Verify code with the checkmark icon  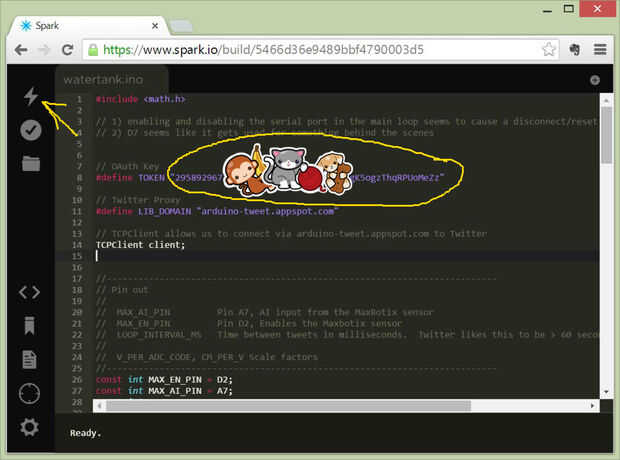(x=30, y=130)
